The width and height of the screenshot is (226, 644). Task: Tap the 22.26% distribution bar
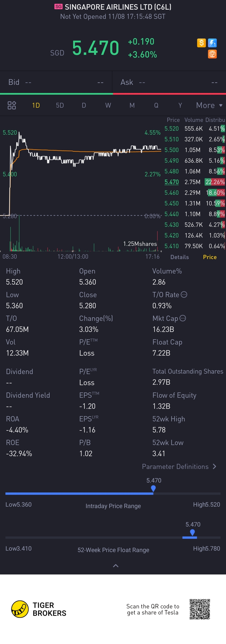(215, 182)
